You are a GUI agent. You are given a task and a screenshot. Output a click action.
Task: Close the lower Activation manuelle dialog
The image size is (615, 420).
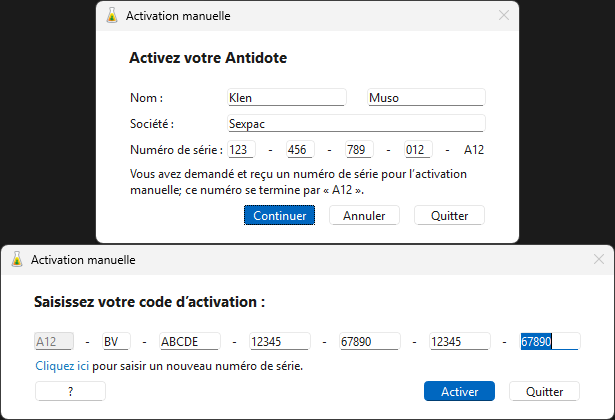pos(599,259)
